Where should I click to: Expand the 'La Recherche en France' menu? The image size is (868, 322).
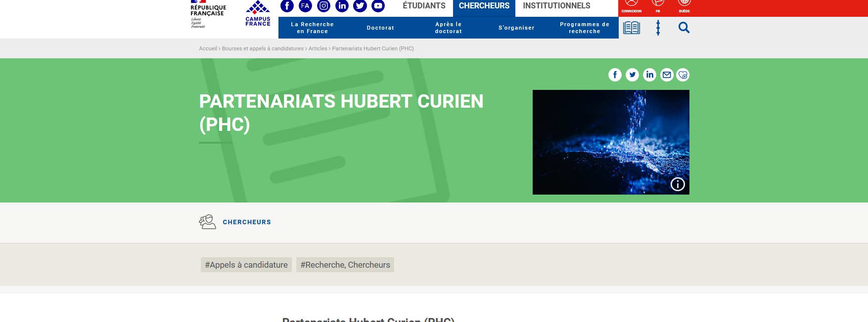pos(312,28)
